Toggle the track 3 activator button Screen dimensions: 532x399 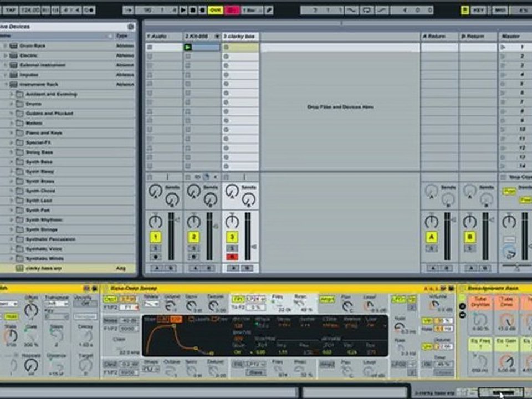point(232,237)
